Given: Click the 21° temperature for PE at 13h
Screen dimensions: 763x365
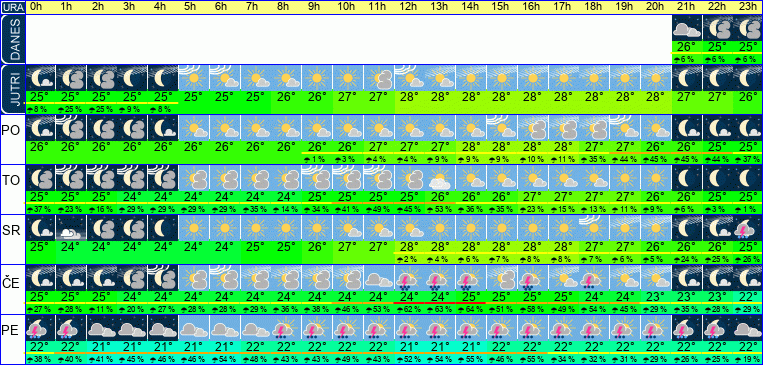Looking at the screenshot, I should [440, 346].
